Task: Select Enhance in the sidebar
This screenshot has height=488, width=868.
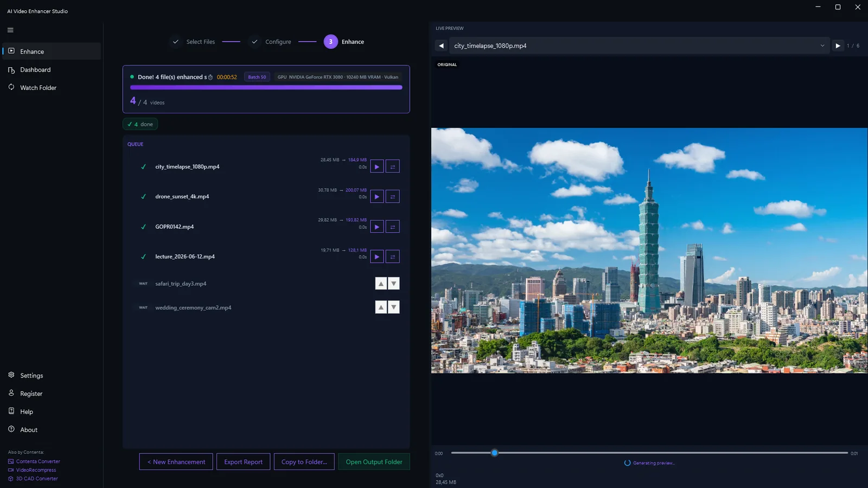Action: click(x=52, y=52)
